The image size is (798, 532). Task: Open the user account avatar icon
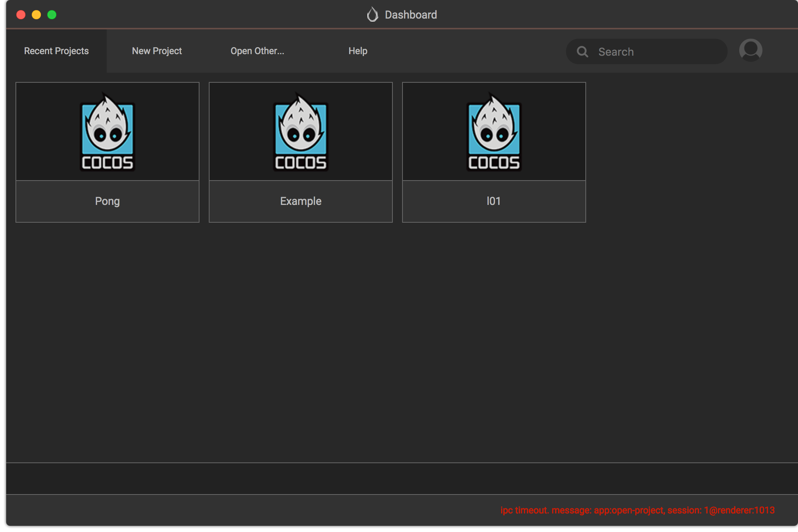click(x=750, y=50)
